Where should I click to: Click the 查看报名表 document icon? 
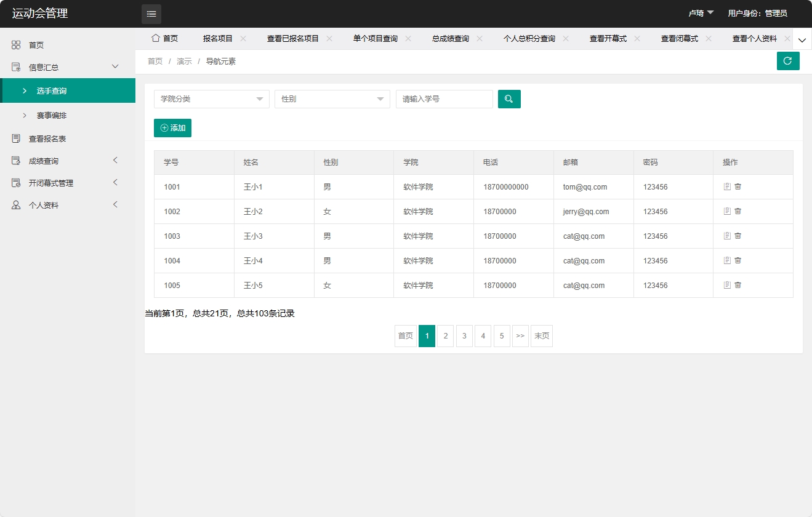point(15,138)
